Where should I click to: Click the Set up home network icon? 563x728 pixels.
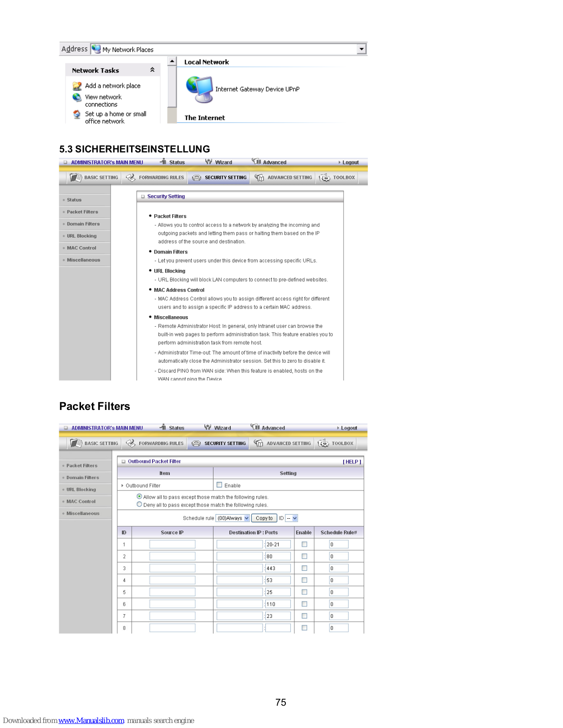77,114
